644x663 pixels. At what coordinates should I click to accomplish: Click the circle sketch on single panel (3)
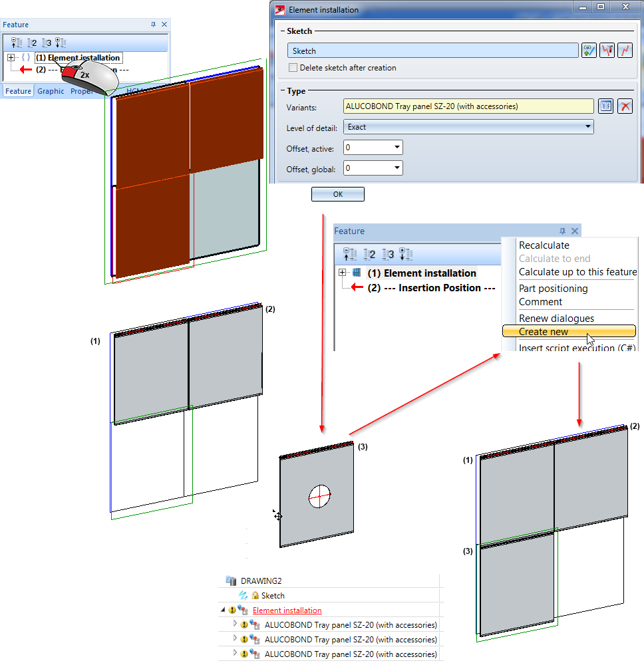[319, 496]
